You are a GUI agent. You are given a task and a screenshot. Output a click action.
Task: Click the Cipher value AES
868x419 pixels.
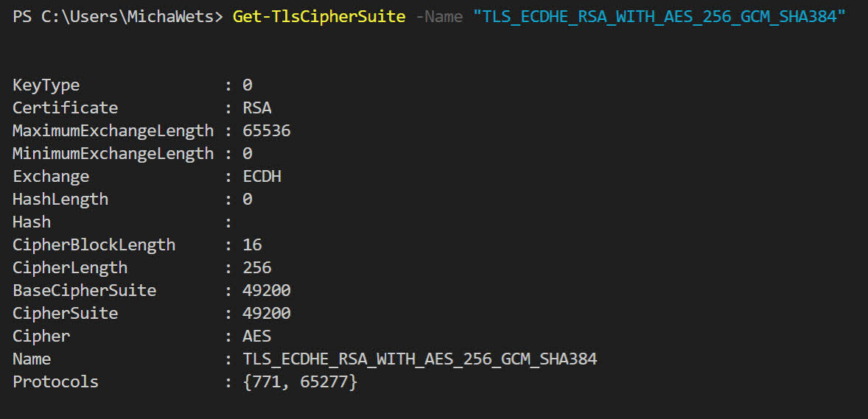click(257, 336)
